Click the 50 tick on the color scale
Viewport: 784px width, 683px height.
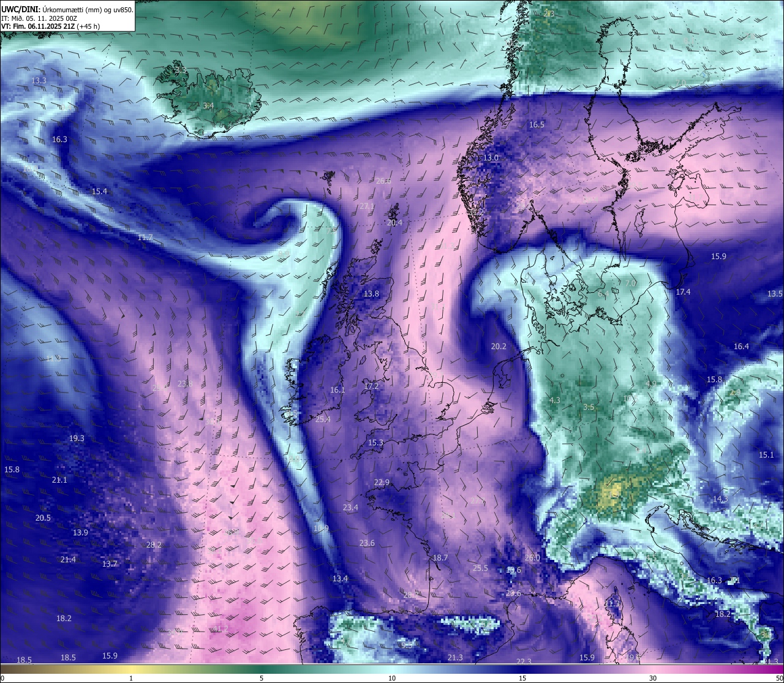coord(779,678)
